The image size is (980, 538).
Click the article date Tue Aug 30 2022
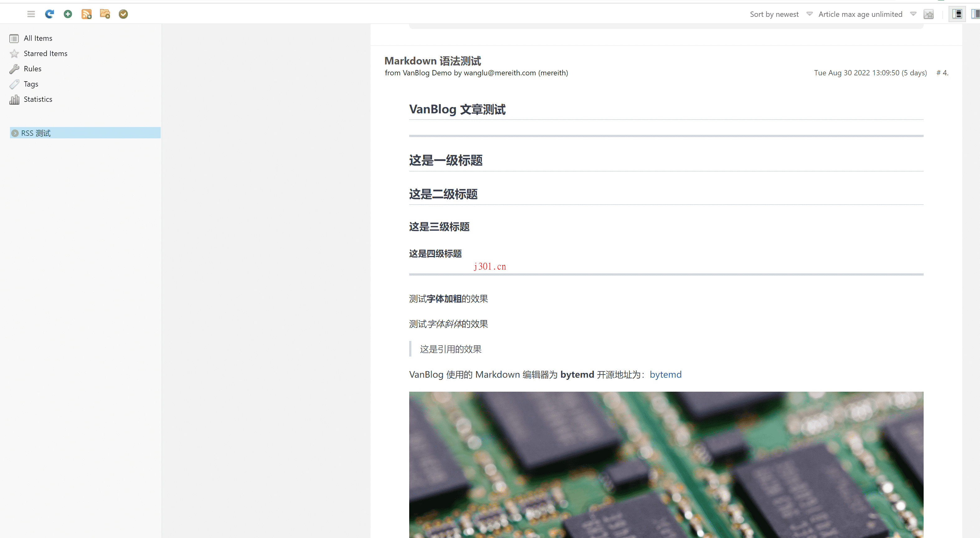tap(870, 73)
